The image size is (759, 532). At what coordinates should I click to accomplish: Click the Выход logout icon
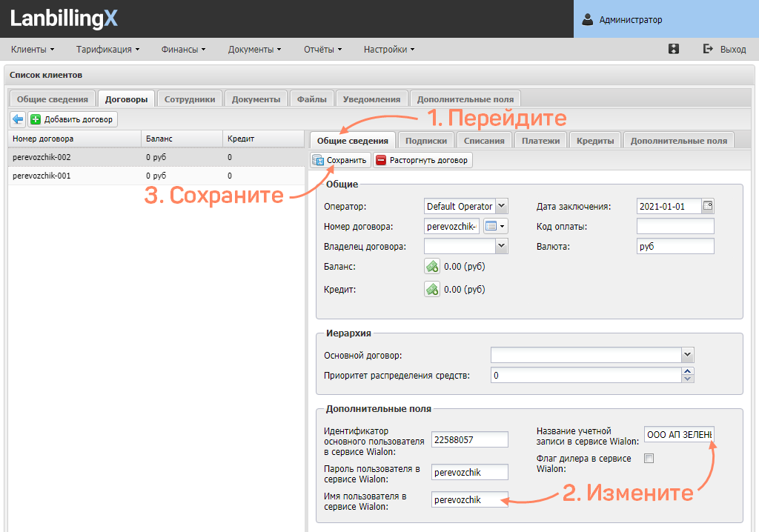coord(708,49)
